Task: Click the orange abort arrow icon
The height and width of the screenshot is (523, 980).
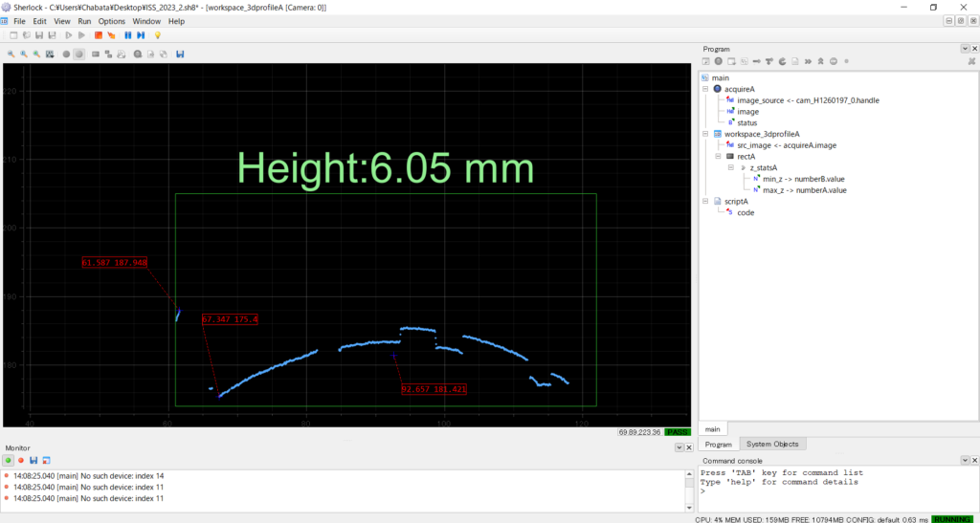Action: [111, 35]
